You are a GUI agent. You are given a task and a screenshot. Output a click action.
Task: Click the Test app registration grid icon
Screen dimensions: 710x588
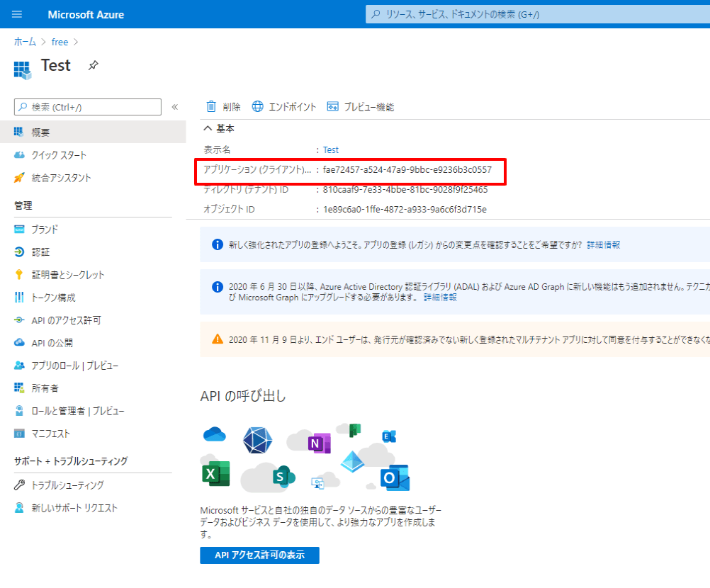pyautogui.click(x=23, y=70)
